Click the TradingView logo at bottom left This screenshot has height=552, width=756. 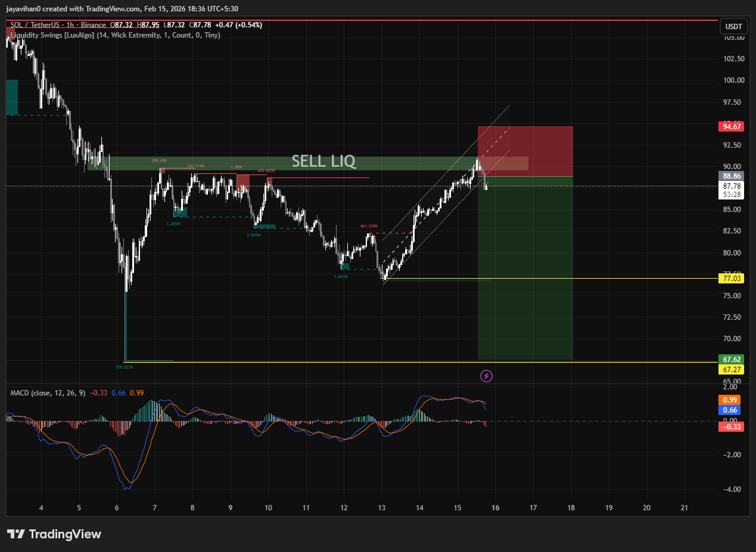pos(54,534)
